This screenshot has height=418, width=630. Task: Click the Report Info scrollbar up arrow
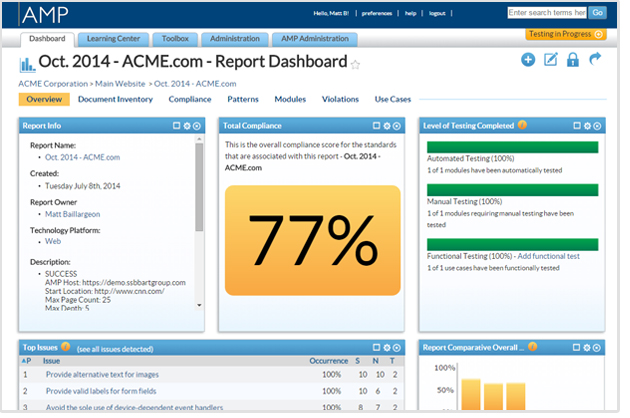[199, 139]
